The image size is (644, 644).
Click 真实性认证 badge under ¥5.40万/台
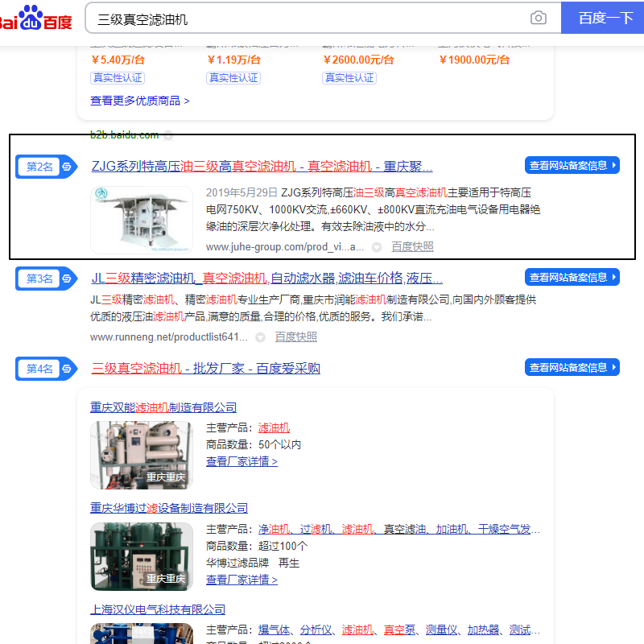click(x=118, y=78)
